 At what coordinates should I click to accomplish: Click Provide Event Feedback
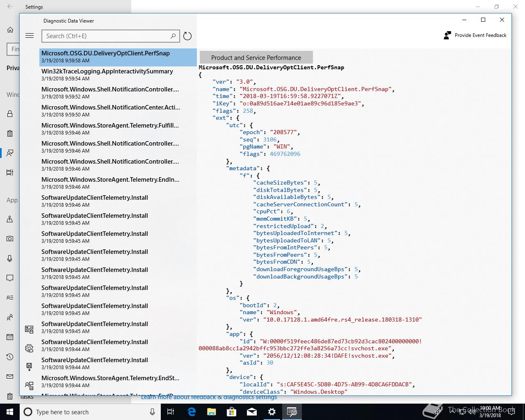pyautogui.click(x=475, y=35)
